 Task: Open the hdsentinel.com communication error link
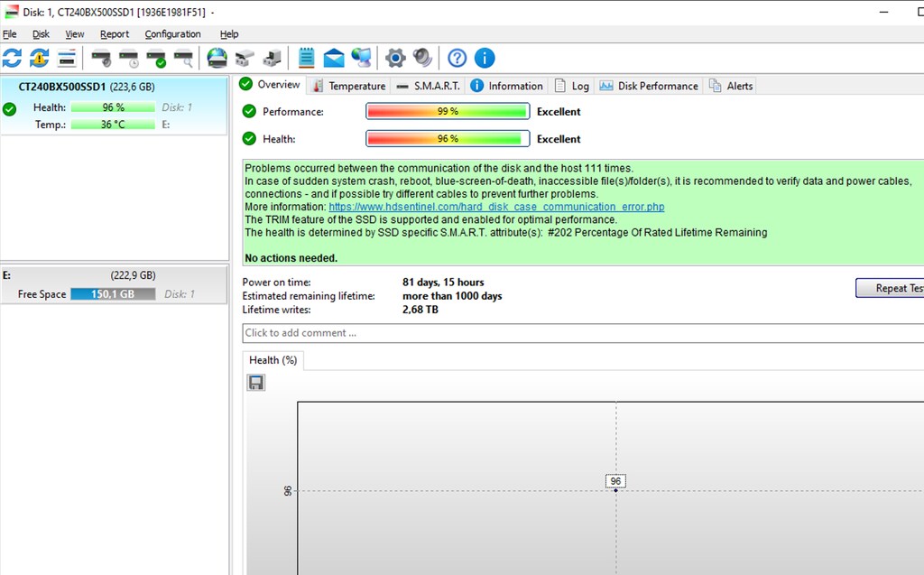point(496,207)
